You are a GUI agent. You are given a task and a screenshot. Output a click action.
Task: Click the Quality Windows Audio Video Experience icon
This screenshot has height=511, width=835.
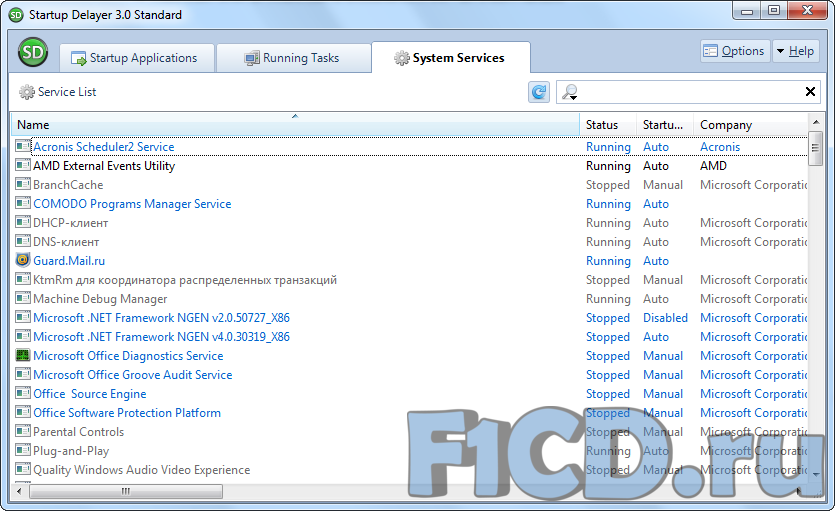coord(23,469)
